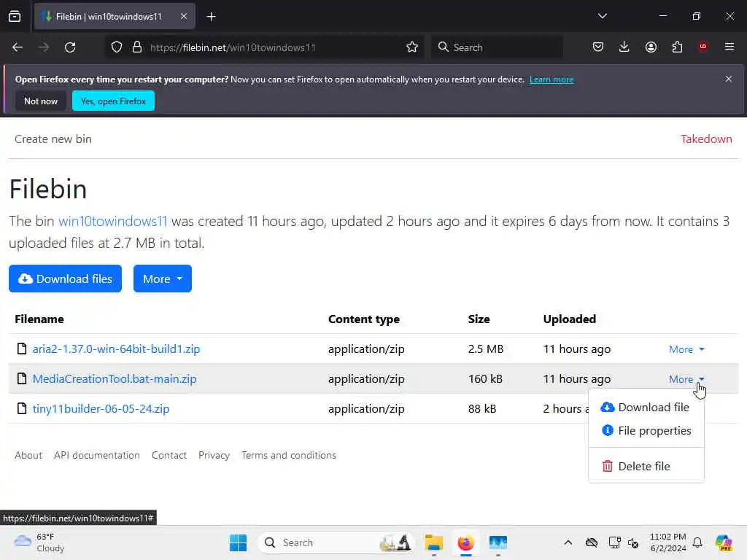This screenshot has height=560, width=747.
Task: Open the API documentation footer link
Action: [97, 455]
